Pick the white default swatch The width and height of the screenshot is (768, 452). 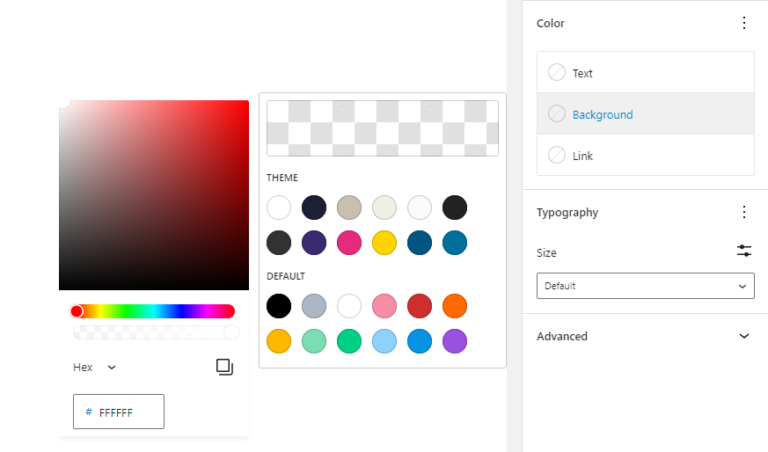[x=349, y=306]
